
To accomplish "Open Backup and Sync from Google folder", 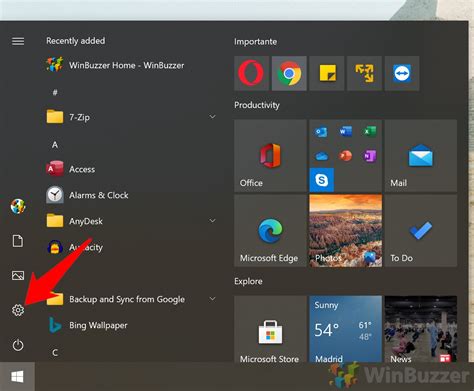I will [x=132, y=299].
